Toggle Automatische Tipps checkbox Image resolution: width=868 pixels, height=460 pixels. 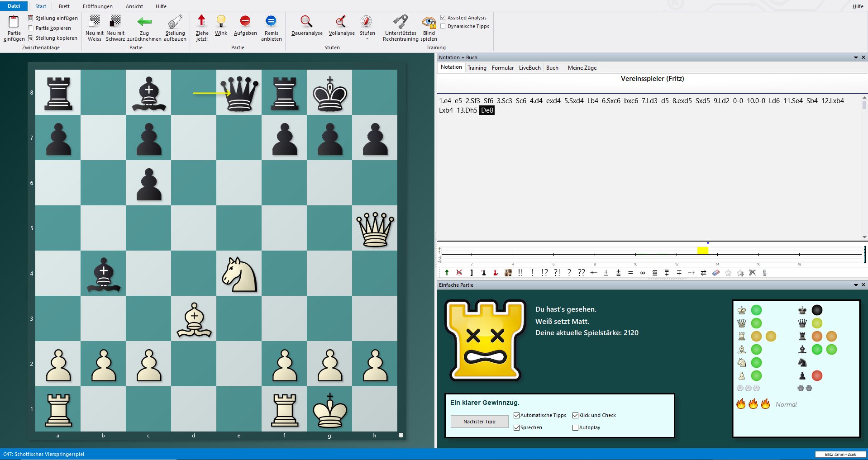[x=516, y=415]
